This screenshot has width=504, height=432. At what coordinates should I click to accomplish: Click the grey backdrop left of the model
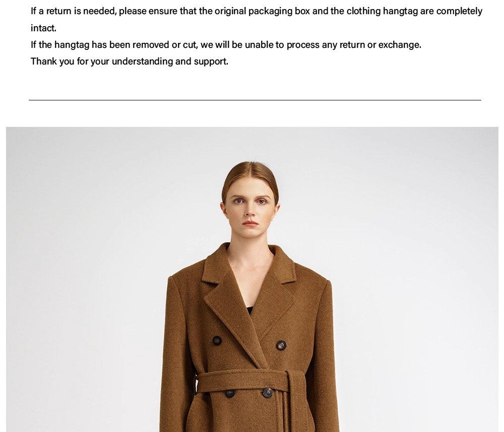coord(84,279)
